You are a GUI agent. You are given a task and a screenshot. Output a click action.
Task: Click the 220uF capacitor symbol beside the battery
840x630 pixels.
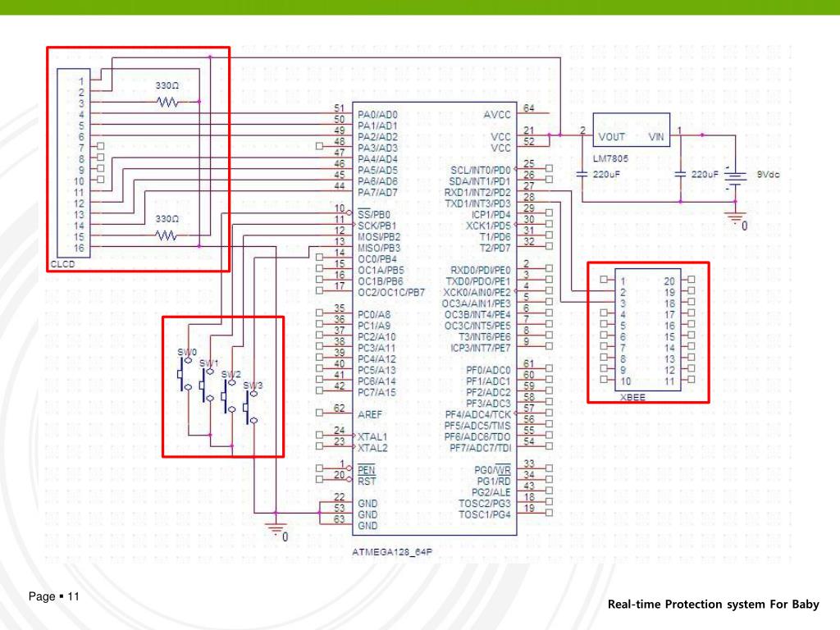pyautogui.click(x=680, y=174)
